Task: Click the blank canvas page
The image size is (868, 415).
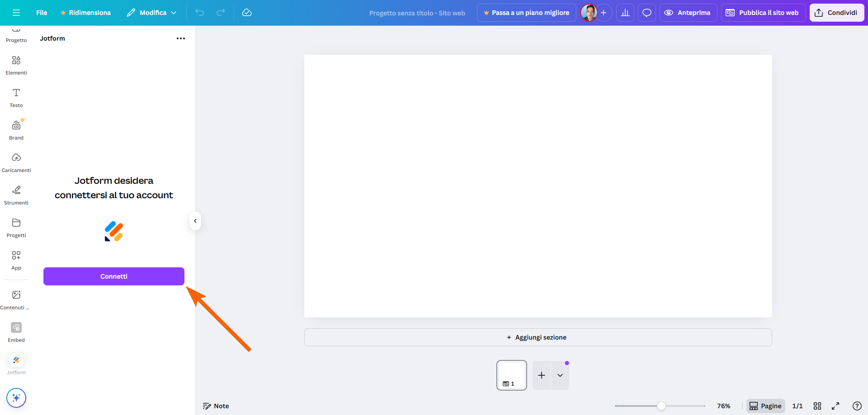Action: [538, 186]
